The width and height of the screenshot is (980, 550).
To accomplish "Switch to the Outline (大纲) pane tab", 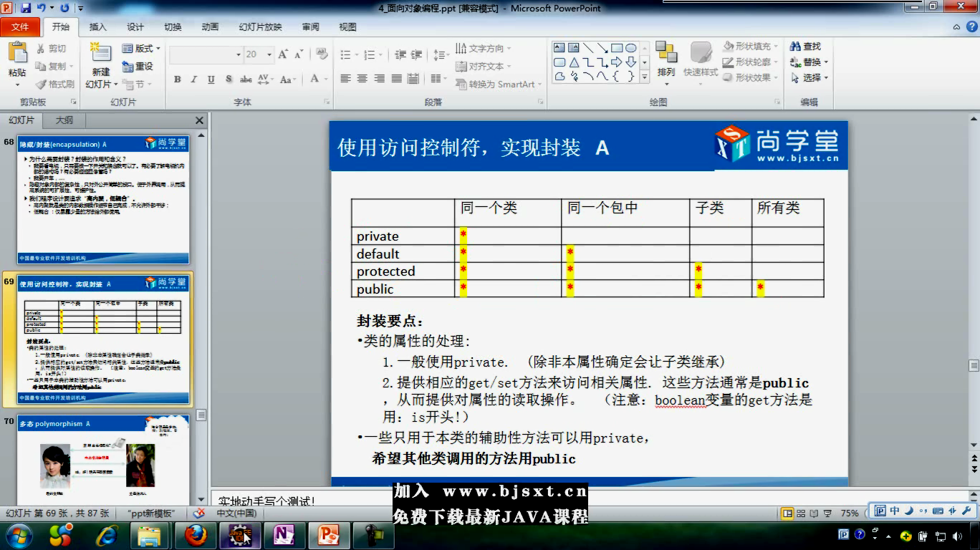I will 64,120.
